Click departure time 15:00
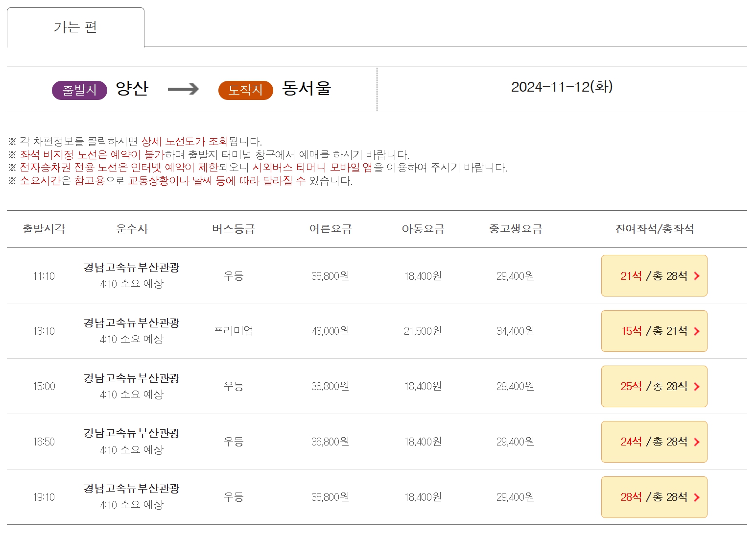Viewport: 756px width, 543px height. 44,387
